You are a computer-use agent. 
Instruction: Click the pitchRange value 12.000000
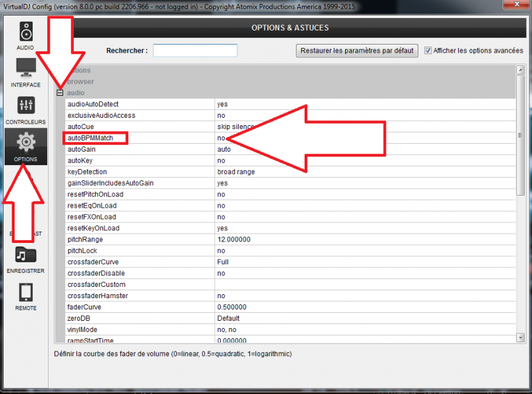coord(234,240)
